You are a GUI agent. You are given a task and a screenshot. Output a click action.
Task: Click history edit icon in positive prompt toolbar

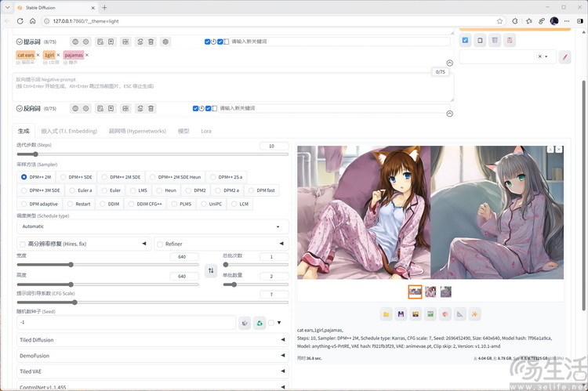(100, 42)
